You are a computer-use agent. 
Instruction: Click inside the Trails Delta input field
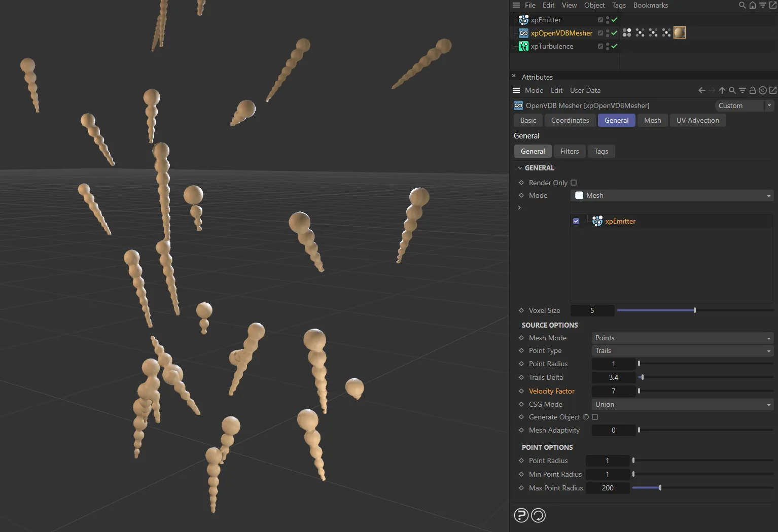coord(614,377)
